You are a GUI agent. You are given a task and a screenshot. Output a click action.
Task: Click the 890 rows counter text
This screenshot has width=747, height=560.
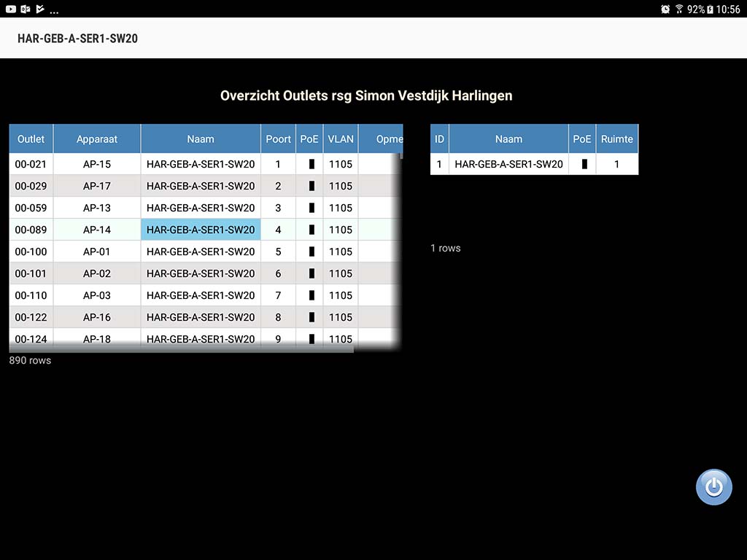point(30,360)
